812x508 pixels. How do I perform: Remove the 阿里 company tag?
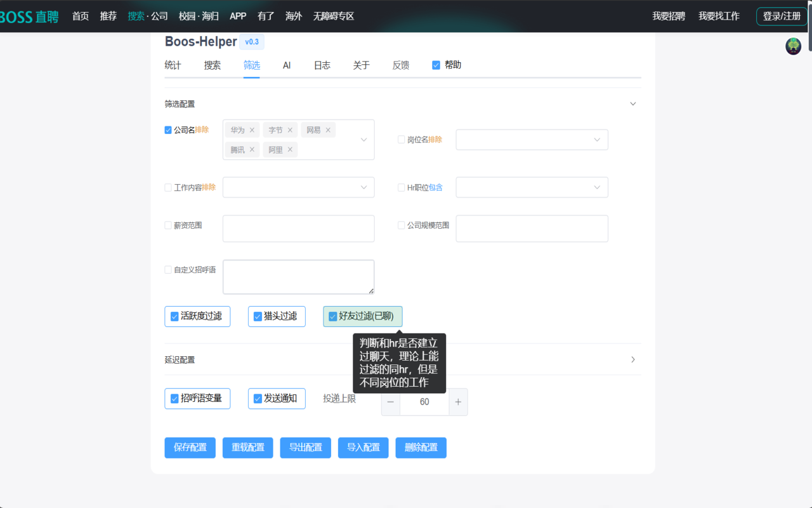[291, 149]
